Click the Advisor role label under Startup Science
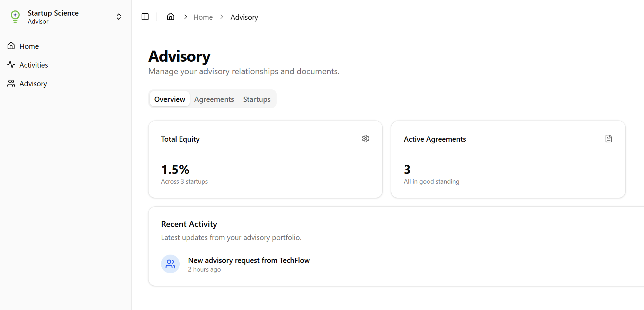The width and height of the screenshot is (644, 310). coord(38,21)
